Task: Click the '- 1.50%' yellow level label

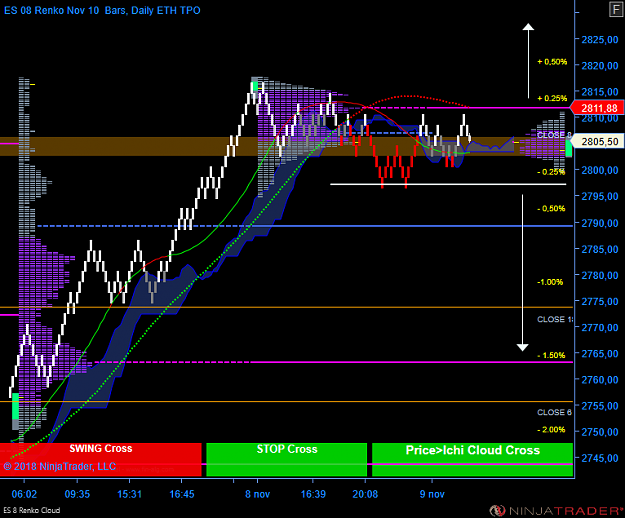Action: [x=551, y=355]
